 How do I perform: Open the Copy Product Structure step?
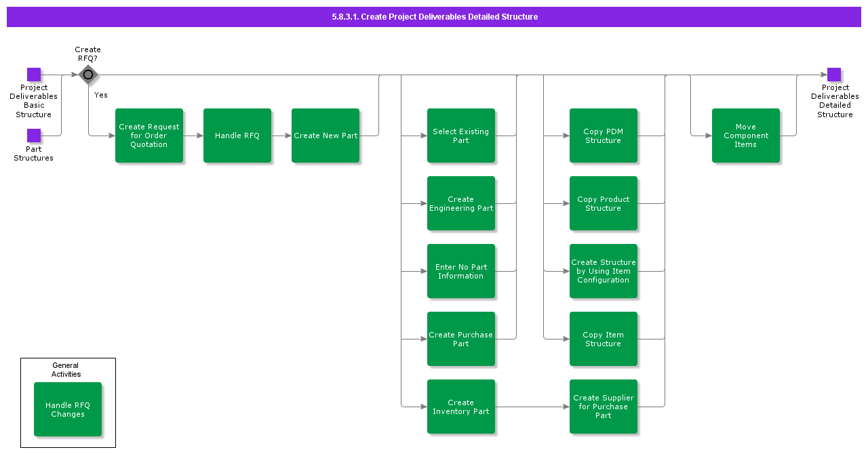[x=604, y=203]
